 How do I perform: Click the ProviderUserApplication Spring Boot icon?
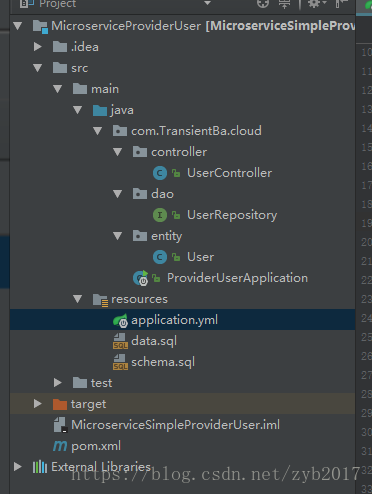coord(141,278)
